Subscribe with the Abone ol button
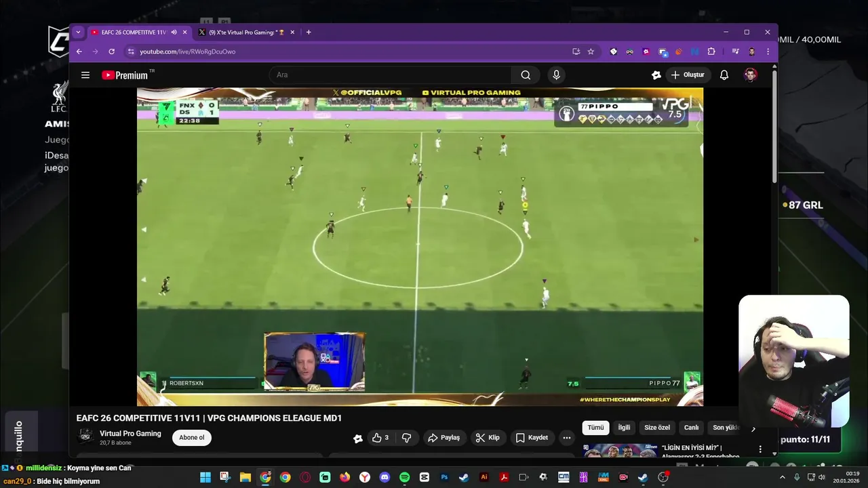 tap(192, 438)
